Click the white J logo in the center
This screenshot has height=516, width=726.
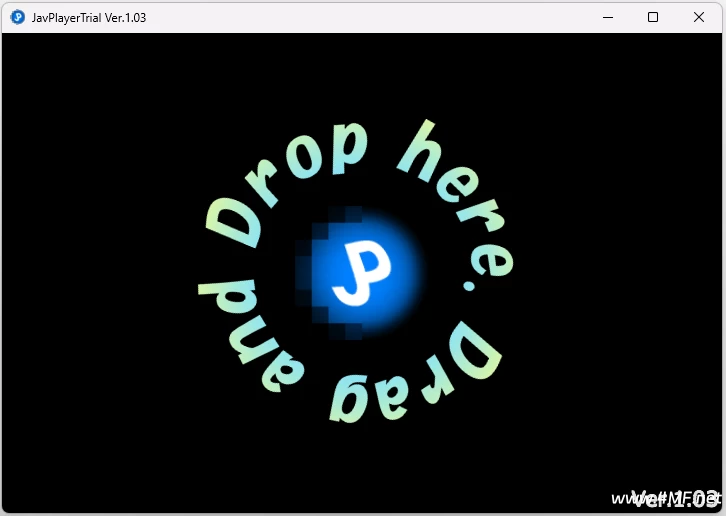pos(359,273)
